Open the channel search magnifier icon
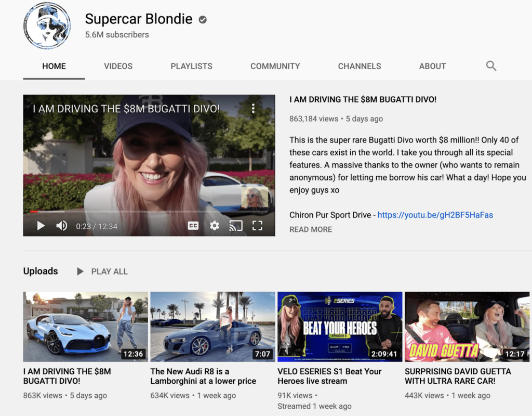532x416 pixels. click(x=491, y=66)
